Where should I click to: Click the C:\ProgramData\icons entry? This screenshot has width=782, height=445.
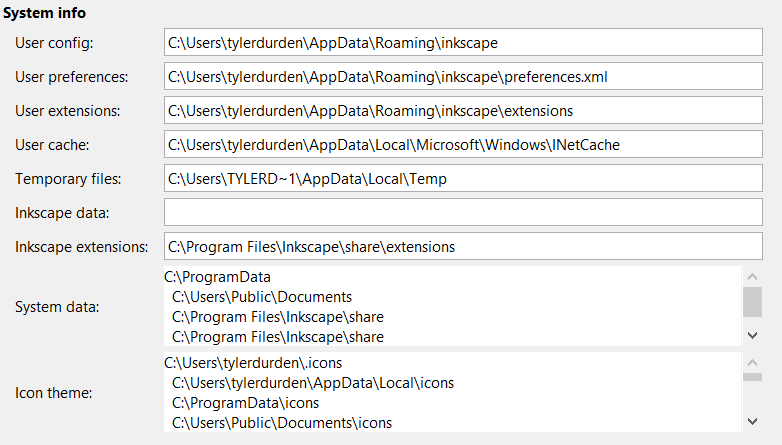pyautogui.click(x=246, y=403)
